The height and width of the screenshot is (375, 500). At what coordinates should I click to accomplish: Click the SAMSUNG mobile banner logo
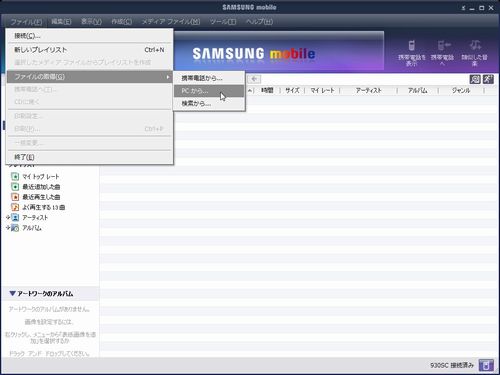click(253, 54)
